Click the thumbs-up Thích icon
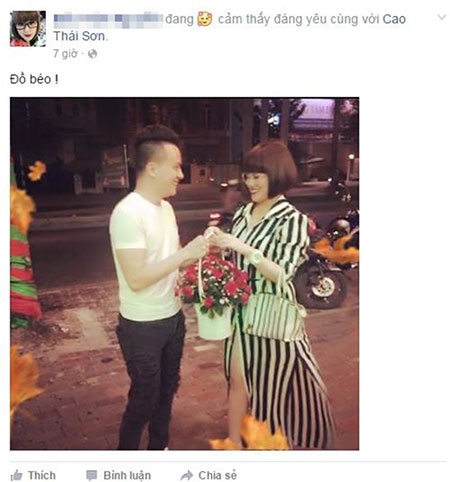 (16, 475)
